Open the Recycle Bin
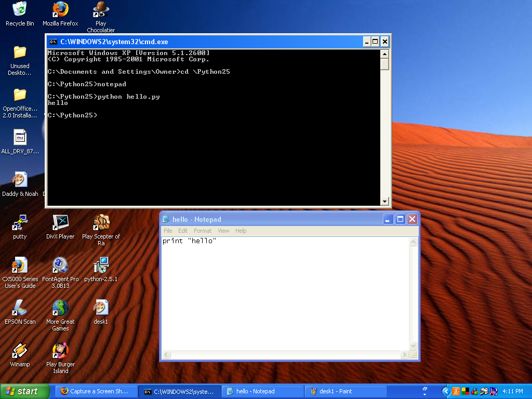This screenshot has height=399, width=532. pyautogui.click(x=20, y=9)
